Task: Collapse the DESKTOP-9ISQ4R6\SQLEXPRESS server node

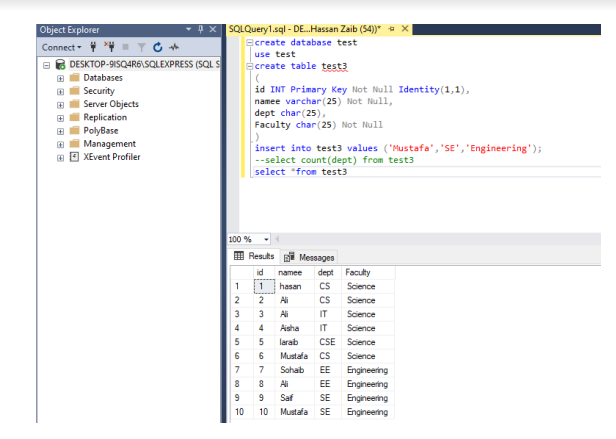Action: 47,65
